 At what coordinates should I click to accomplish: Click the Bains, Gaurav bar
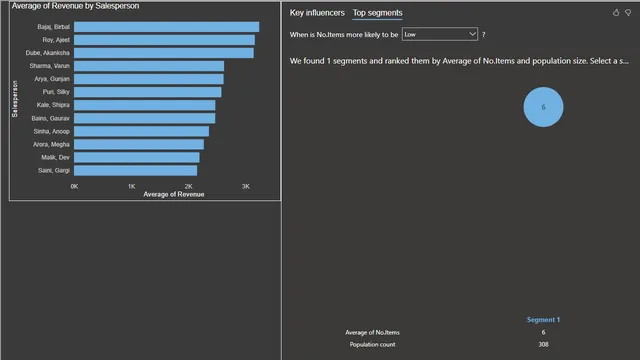coord(144,118)
